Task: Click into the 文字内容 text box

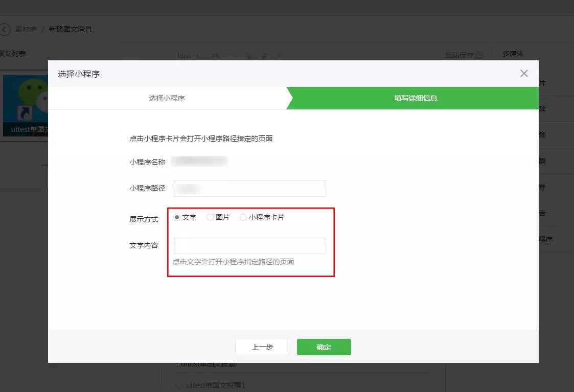Action: click(x=249, y=246)
